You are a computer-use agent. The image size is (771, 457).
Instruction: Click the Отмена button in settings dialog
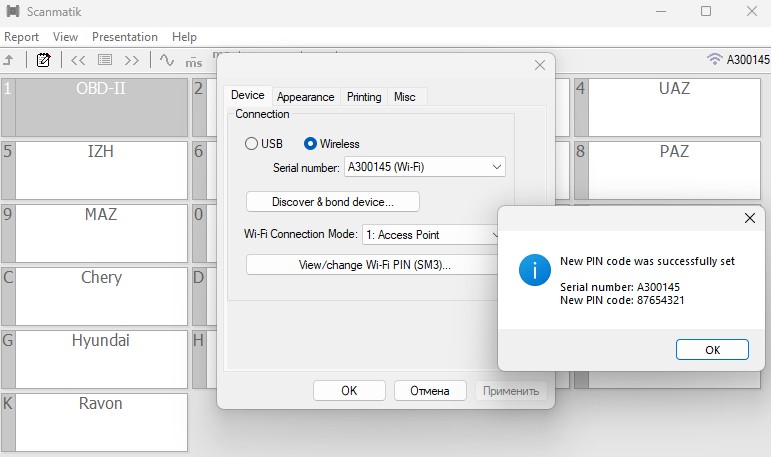point(430,390)
